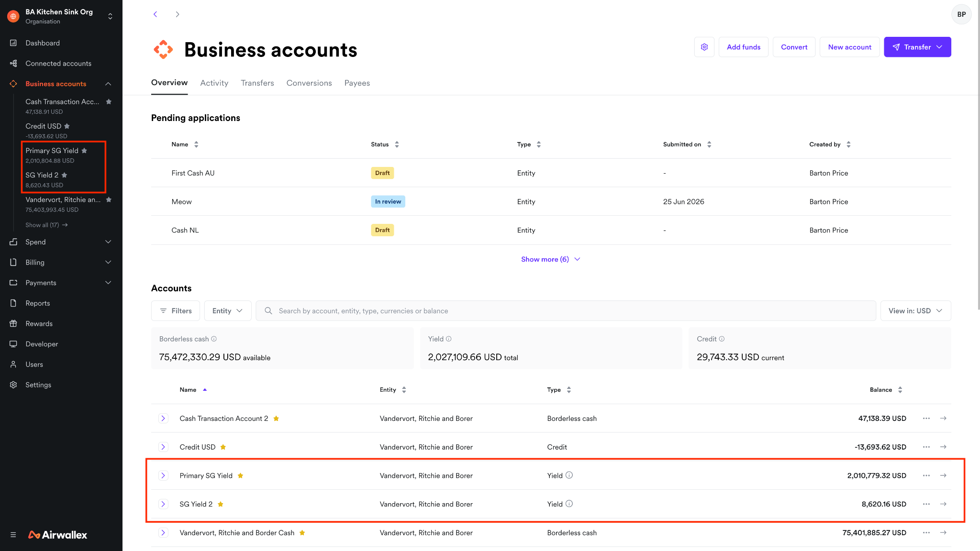Switch organisation via BA Kitchen Sink Org selector
Screen dimensions: 980x551
61,16
